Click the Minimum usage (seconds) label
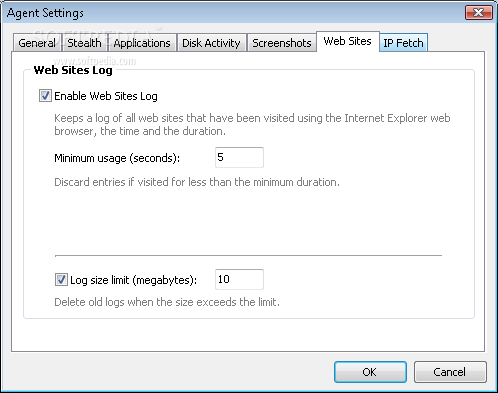 click(117, 158)
